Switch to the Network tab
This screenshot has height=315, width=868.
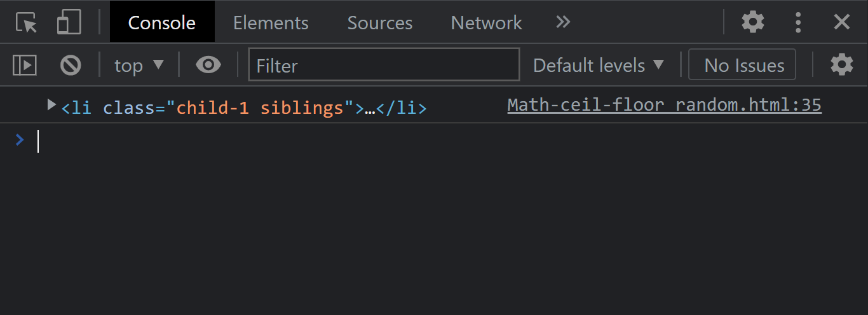[x=486, y=23]
